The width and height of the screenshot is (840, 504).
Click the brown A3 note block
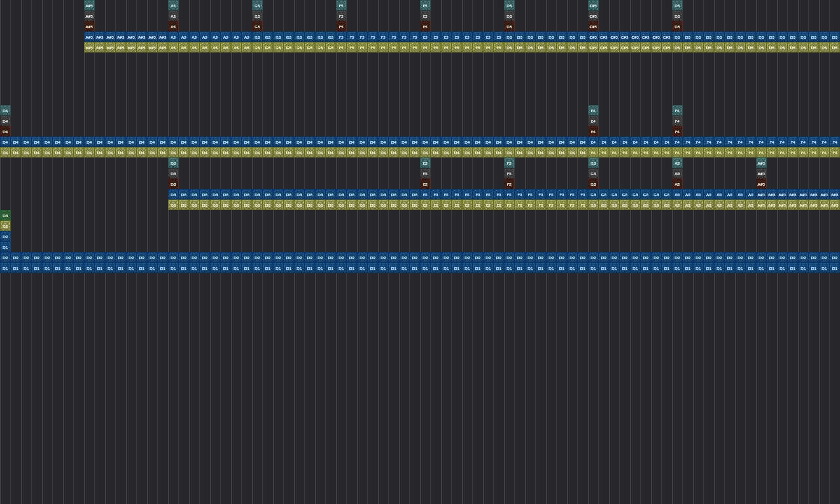(677, 184)
